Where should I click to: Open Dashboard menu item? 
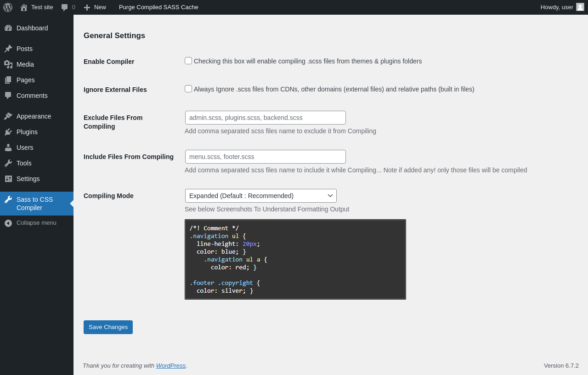click(37, 28)
